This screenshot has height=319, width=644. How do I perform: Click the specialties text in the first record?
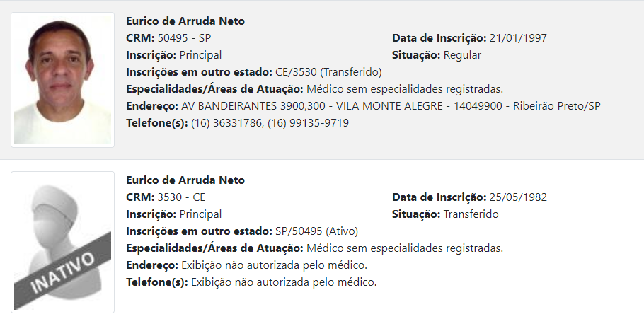coord(405,89)
